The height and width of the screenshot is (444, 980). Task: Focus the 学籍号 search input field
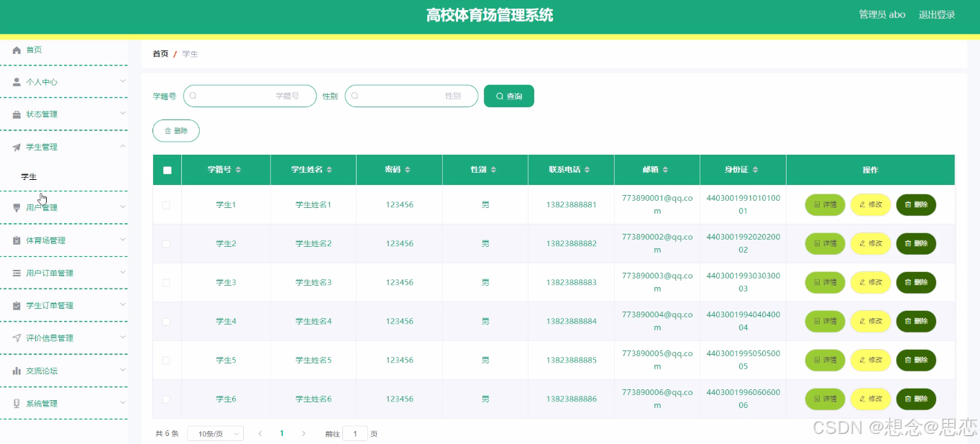(250, 96)
